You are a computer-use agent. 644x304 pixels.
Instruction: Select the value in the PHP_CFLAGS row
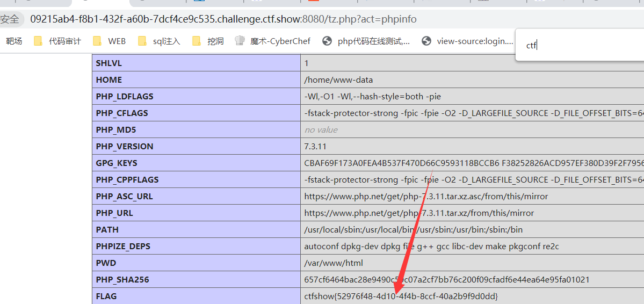(474, 113)
